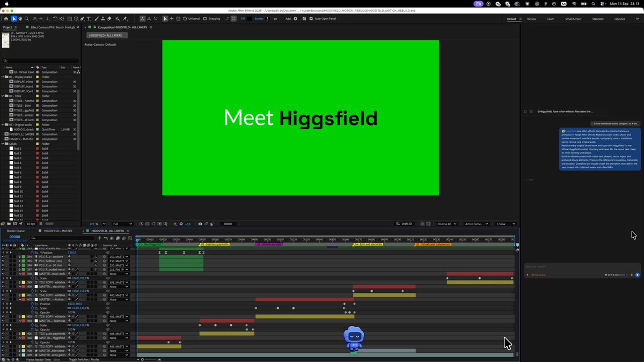Image resolution: width=644 pixels, height=362 pixels.
Task: Enable Frame Blending switch in timeline header
Action: [x=118, y=238]
